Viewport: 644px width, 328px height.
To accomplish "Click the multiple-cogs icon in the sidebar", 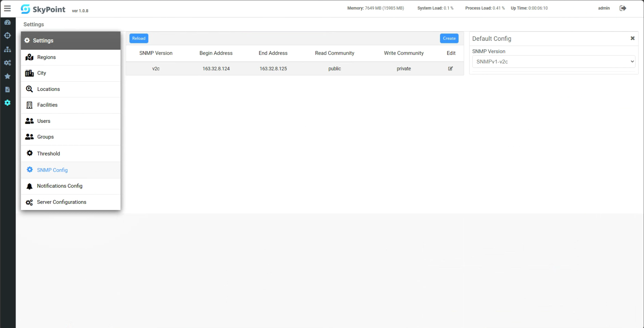I will (7, 63).
